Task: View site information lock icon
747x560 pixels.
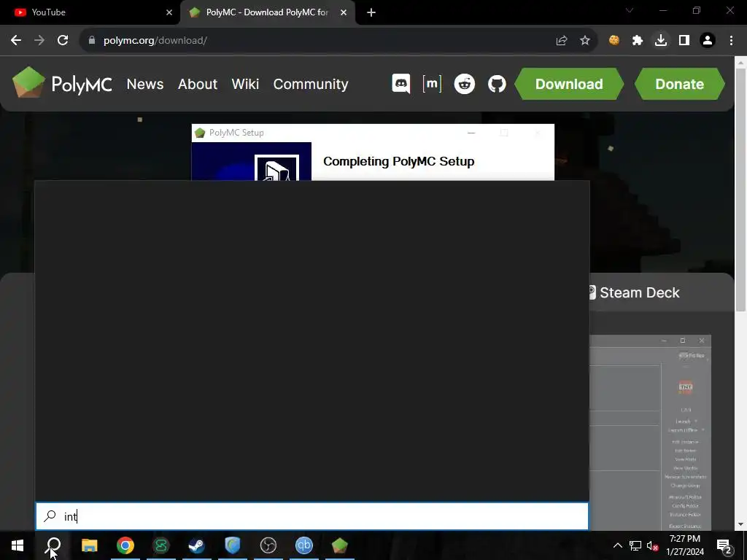Action: tap(91, 41)
